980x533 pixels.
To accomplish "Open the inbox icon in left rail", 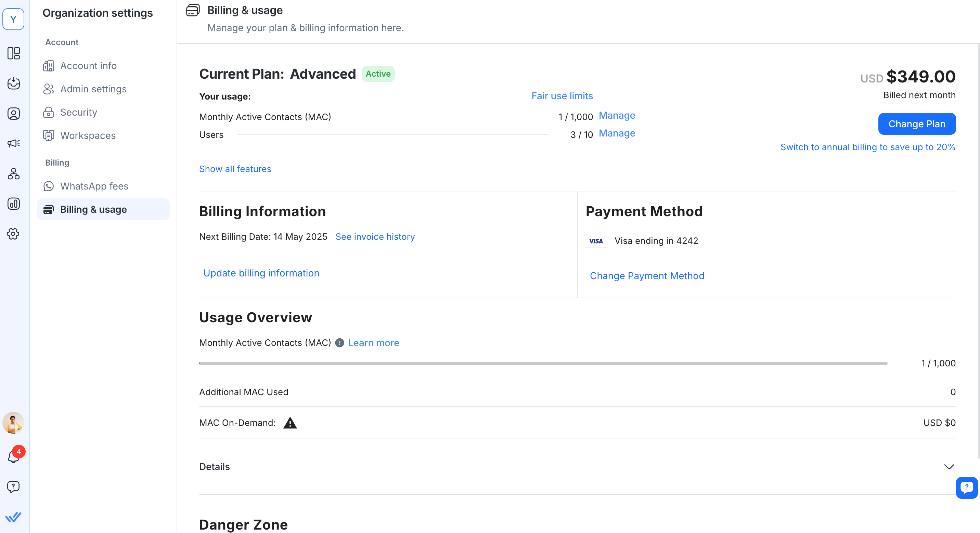I will (14, 83).
